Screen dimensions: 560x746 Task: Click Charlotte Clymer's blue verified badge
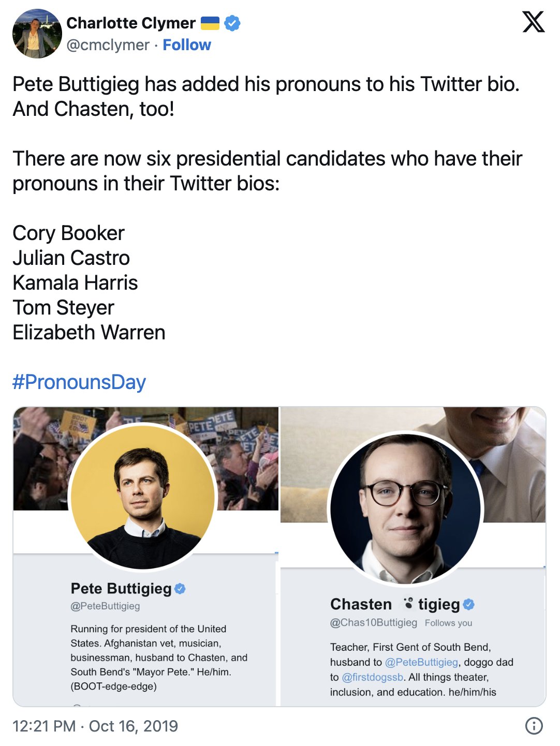[232, 23]
